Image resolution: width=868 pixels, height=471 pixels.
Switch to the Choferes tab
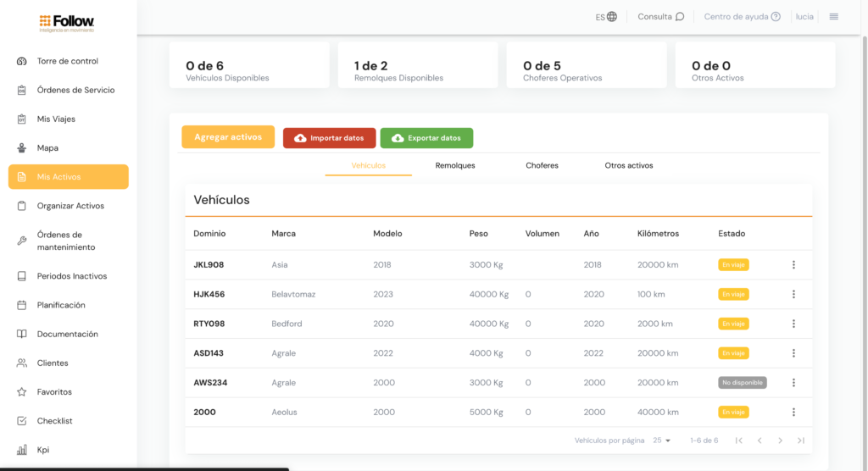click(x=542, y=165)
